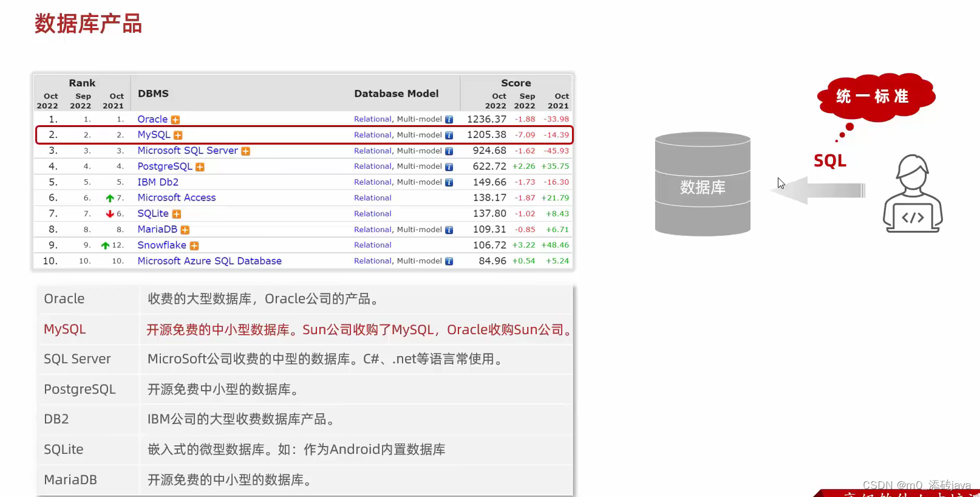Open the info icon in the MySQL row
The width and height of the screenshot is (980, 497).
[x=449, y=135]
